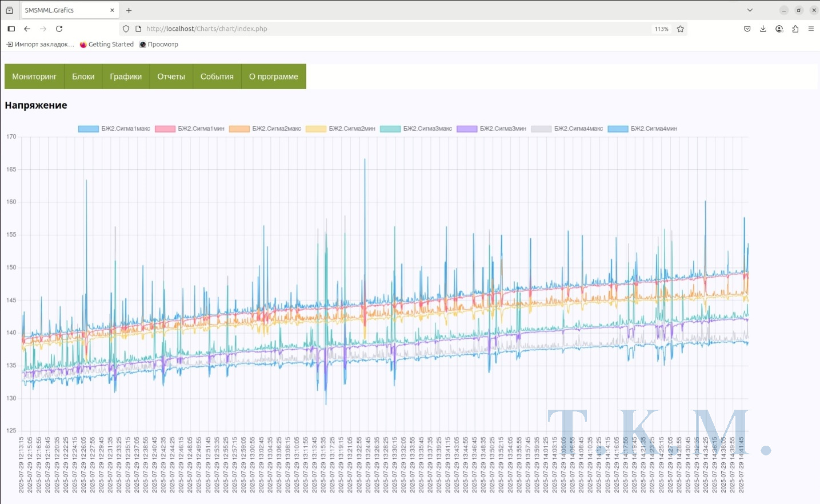Go back using the back arrow
The height and width of the screenshot is (504, 820).
tap(27, 29)
